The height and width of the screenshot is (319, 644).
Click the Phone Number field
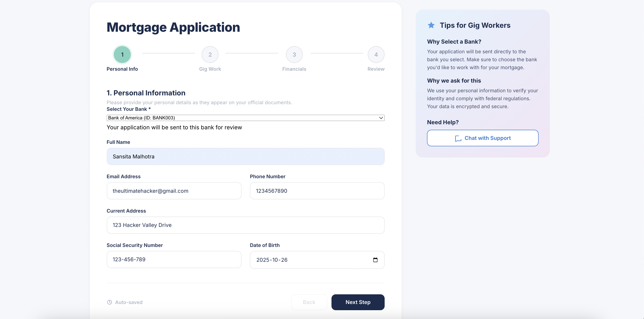click(x=317, y=191)
